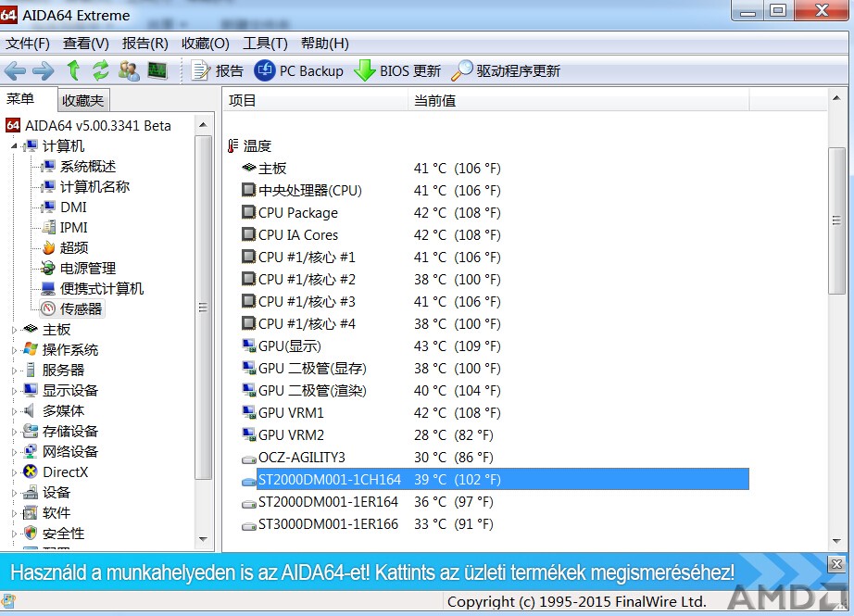The width and height of the screenshot is (854, 616).
Task: Open the 报告 report wizard
Action: (217, 70)
